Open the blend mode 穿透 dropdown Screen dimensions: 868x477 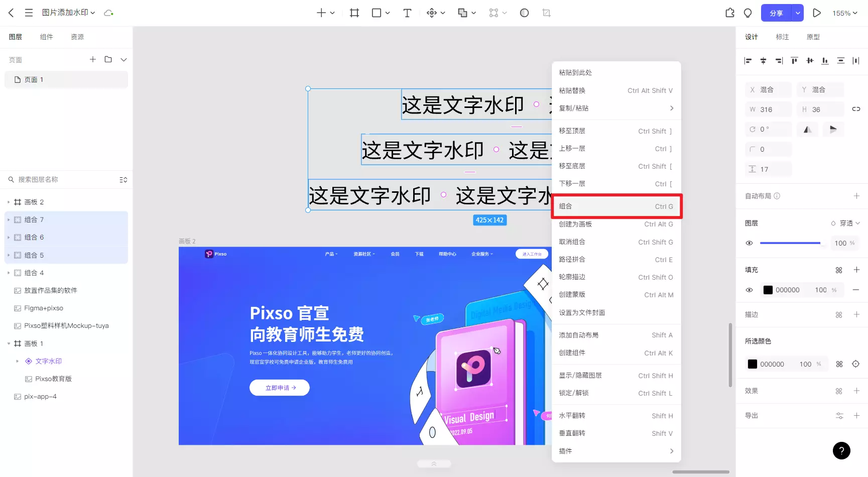(x=845, y=223)
